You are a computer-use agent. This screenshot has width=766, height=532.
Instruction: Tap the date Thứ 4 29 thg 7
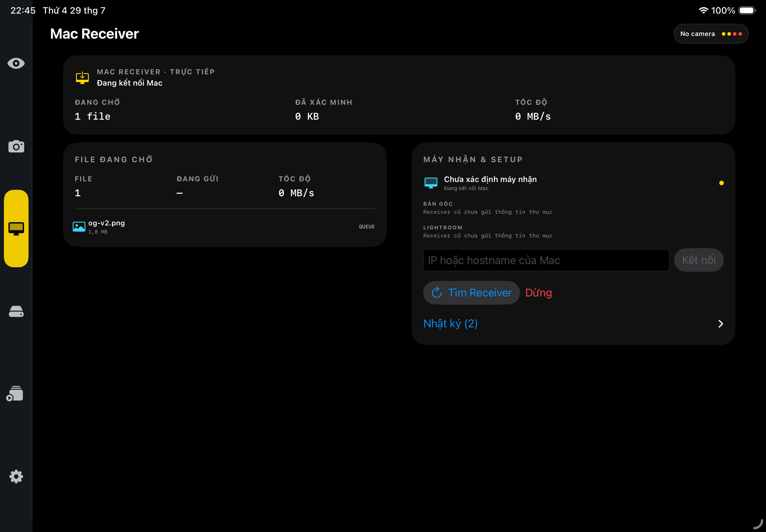point(74,10)
